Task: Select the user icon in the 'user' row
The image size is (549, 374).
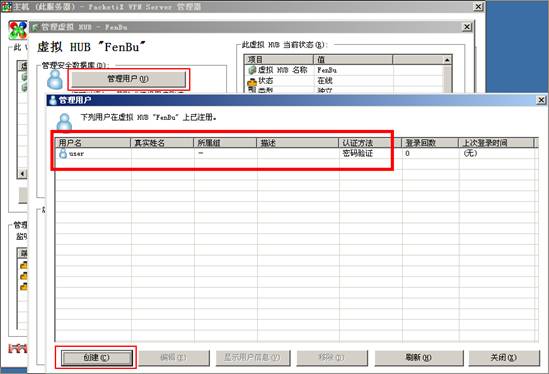Action: 63,153
